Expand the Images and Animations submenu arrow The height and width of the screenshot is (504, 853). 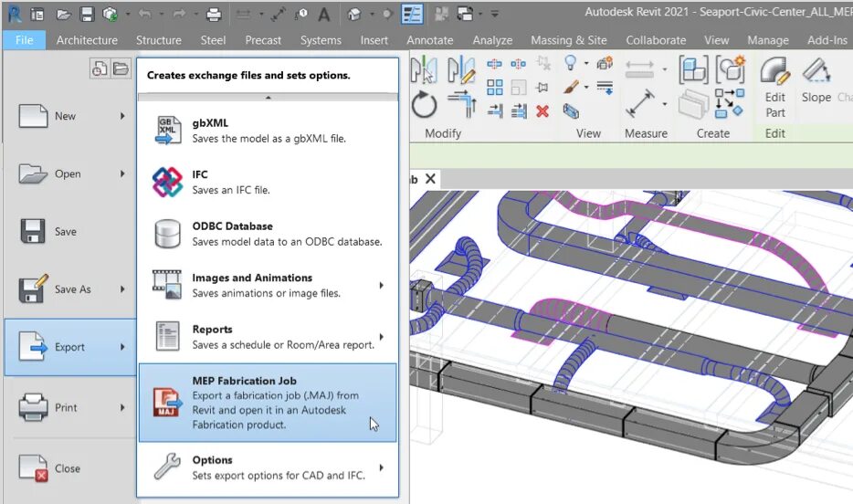(x=382, y=286)
